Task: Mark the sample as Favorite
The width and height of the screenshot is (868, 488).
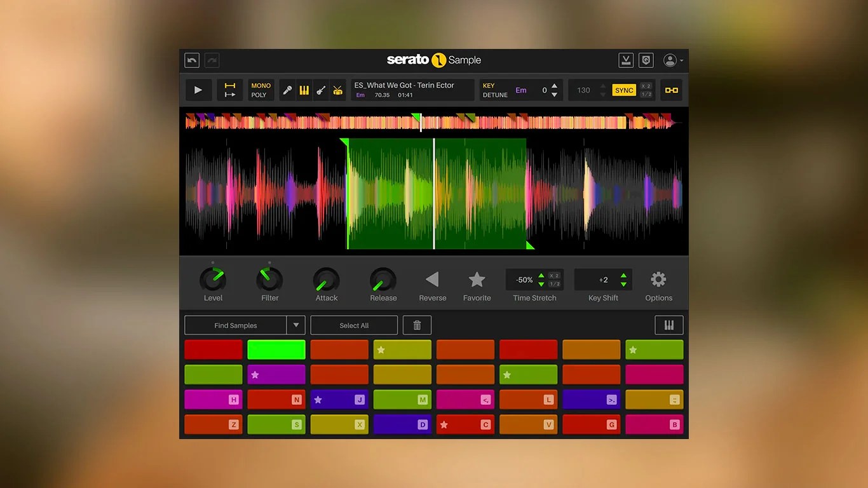Action: [477, 280]
